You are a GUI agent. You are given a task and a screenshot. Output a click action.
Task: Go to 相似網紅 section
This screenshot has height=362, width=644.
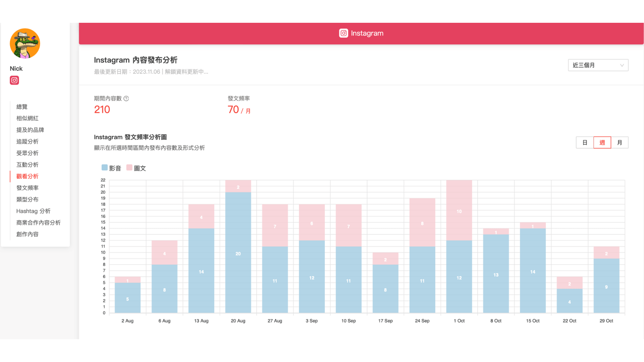point(28,118)
